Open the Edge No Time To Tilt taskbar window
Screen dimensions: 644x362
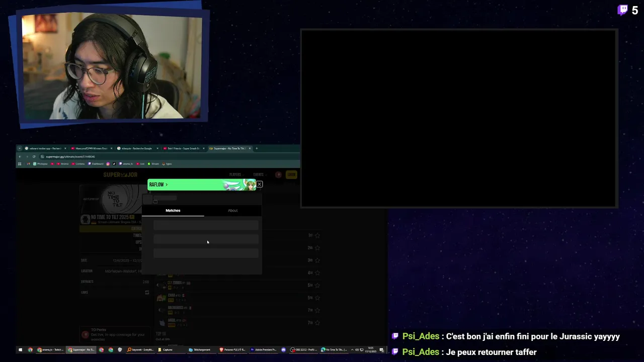click(334, 349)
